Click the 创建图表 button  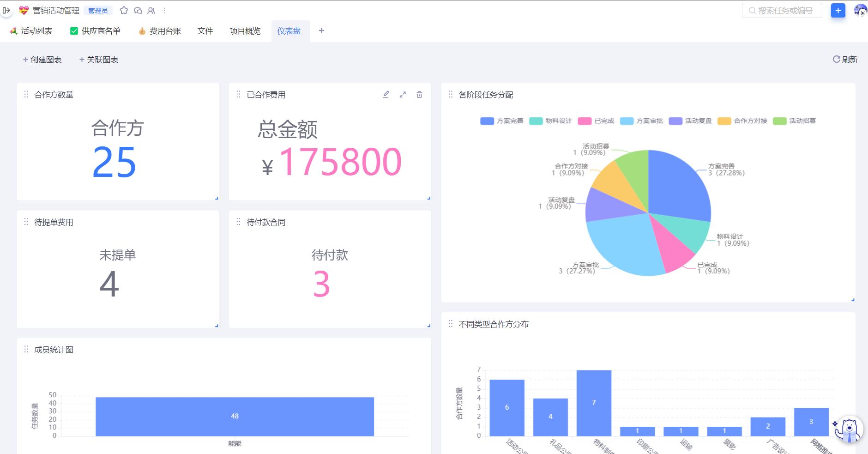tap(42, 59)
